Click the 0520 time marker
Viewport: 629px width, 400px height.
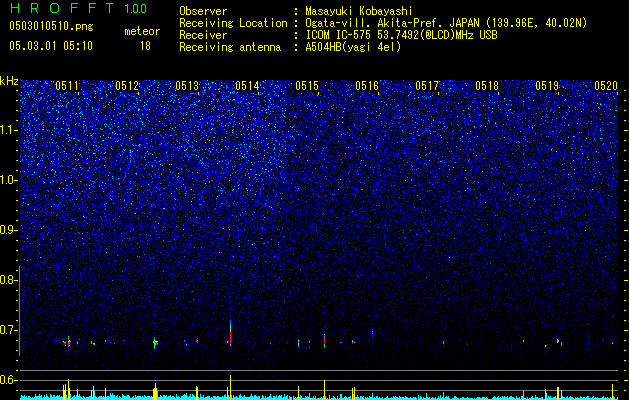click(x=606, y=86)
